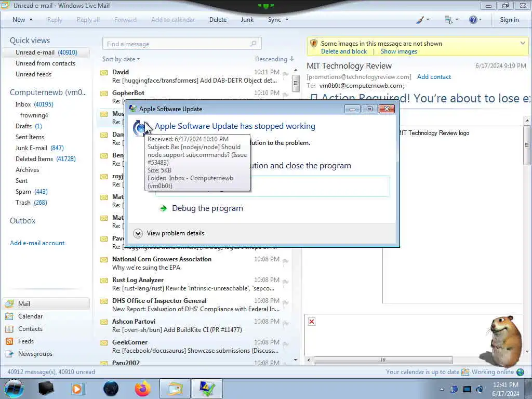The image size is (532, 399).
Task: Switch to Mail view icon
Action: click(x=9, y=303)
